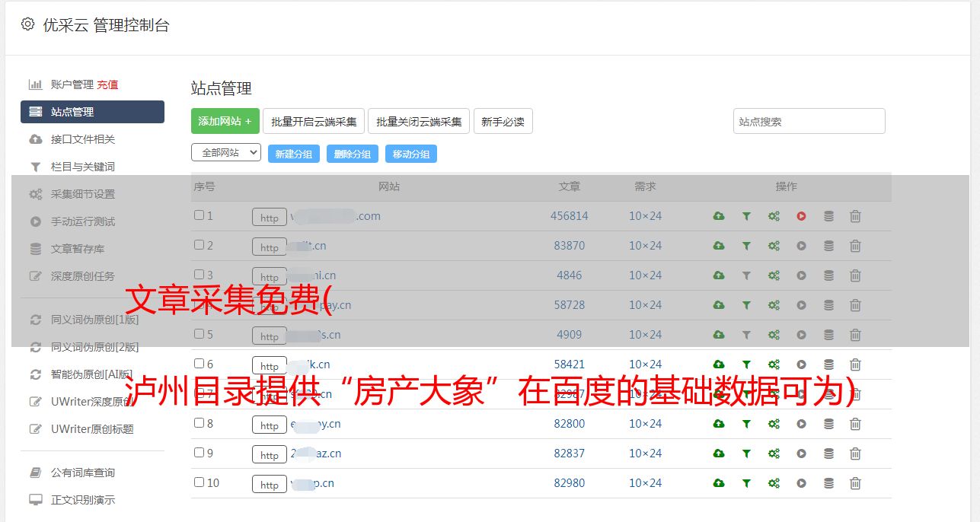Screen dimensions: 980x522
Task: Click the green filter icon in row 2
Action: tap(746, 246)
